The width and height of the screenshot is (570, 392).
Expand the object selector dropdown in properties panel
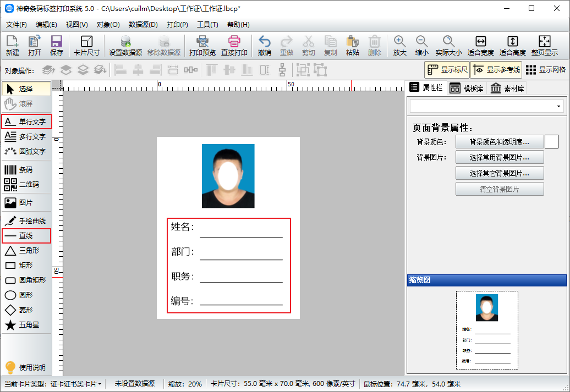click(559, 106)
